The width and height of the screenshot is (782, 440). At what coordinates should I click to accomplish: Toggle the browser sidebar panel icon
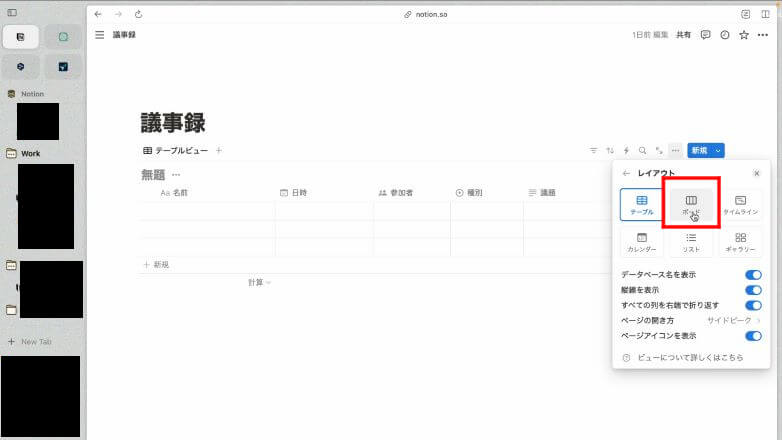click(x=12, y=12)
